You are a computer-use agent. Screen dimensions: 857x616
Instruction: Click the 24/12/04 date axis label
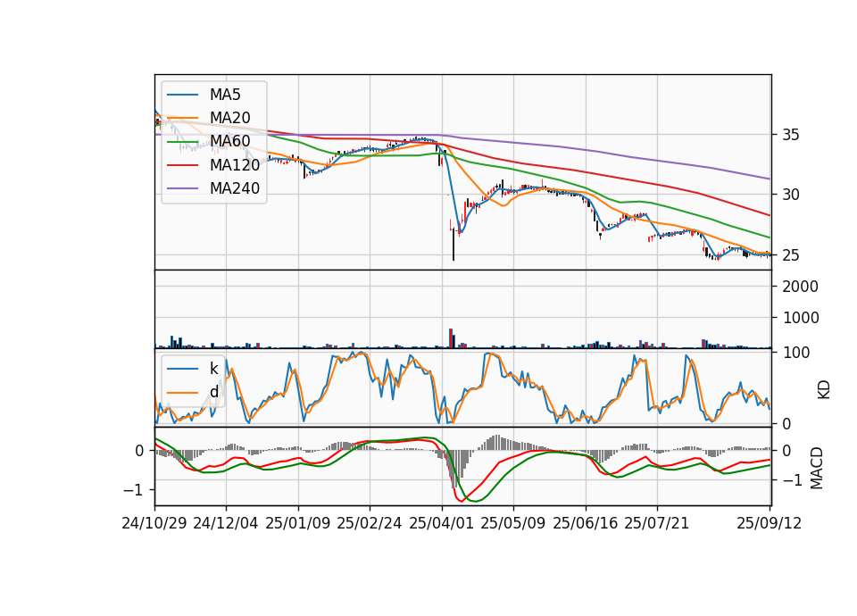tap(225, 523)
